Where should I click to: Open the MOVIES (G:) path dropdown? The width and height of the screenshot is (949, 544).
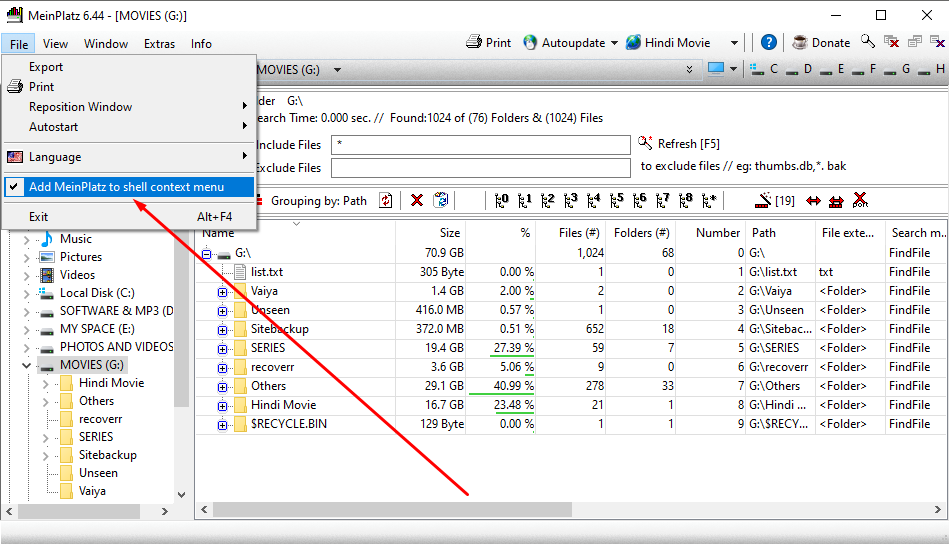coord(337,70)
